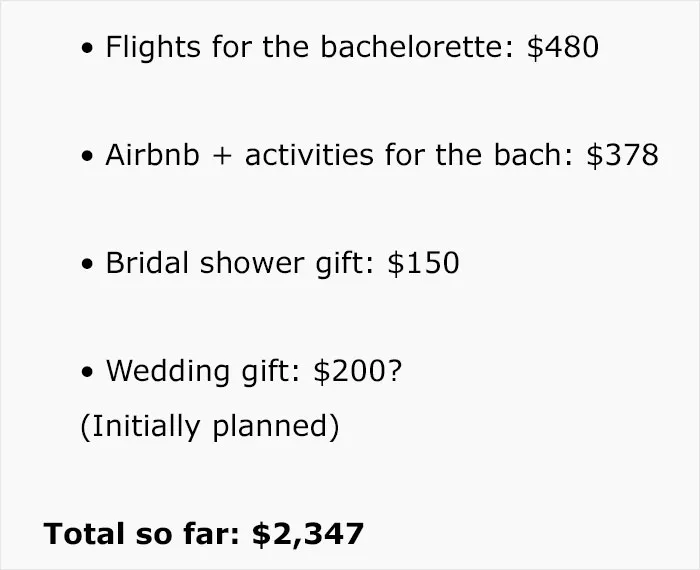Click the plus sign after Airbnb

(x=222, y=156)
